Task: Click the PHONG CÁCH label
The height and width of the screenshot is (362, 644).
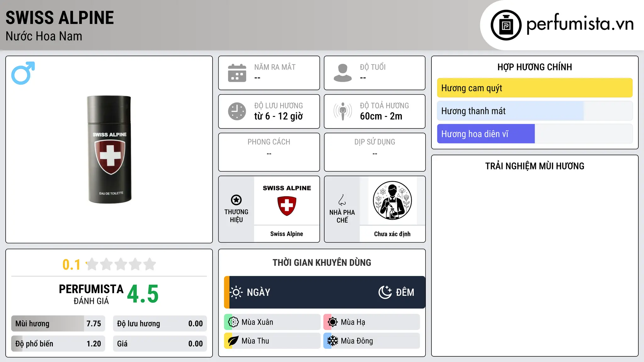Action: (x=269, y=142)
